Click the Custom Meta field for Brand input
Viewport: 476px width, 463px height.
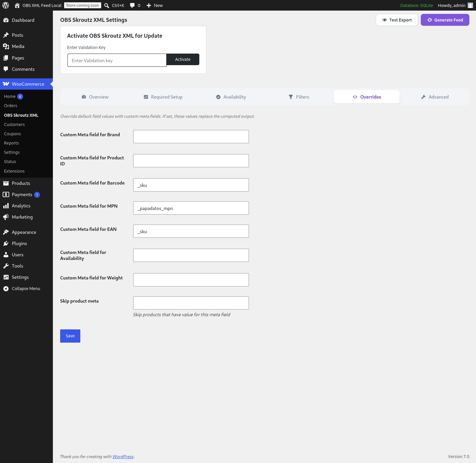coord(191,137)
